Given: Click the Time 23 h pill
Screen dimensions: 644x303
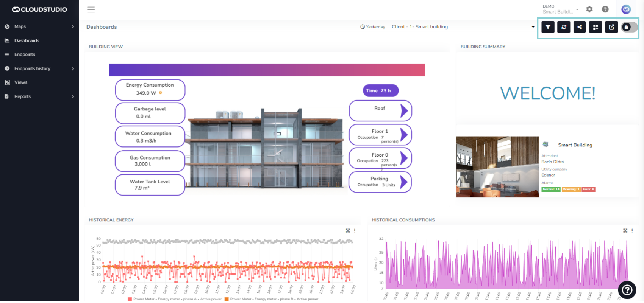Looking at the screenshot, I should click(x=381, y=90).
